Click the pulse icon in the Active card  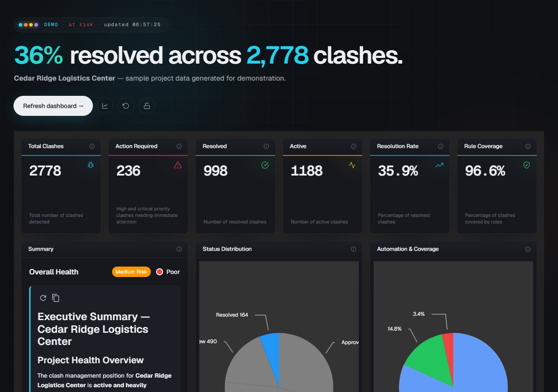[352, 165]
